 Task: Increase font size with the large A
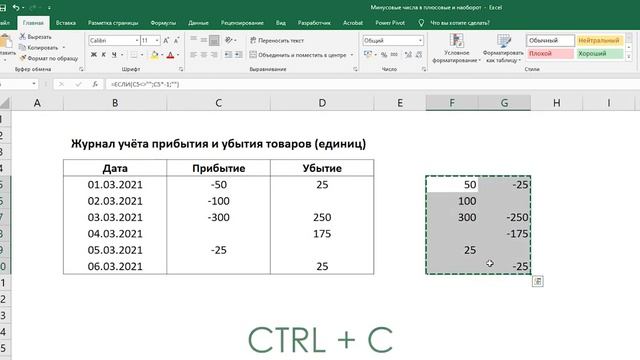166,40
